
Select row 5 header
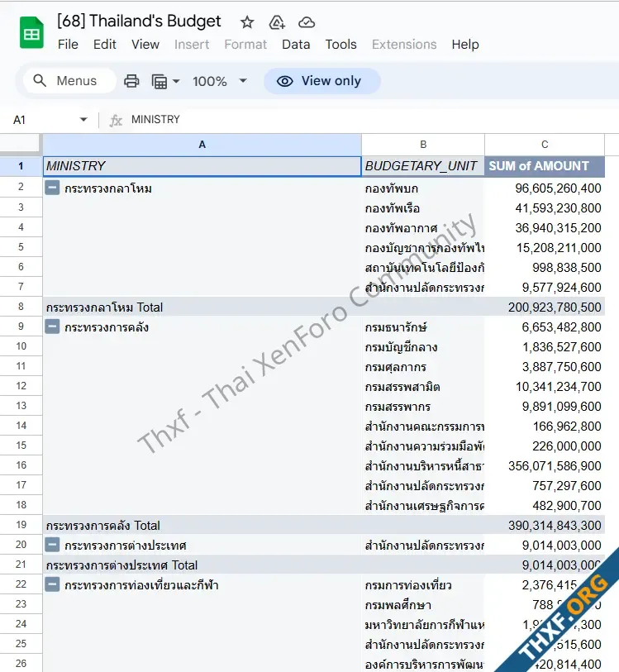tap(21, 247)
